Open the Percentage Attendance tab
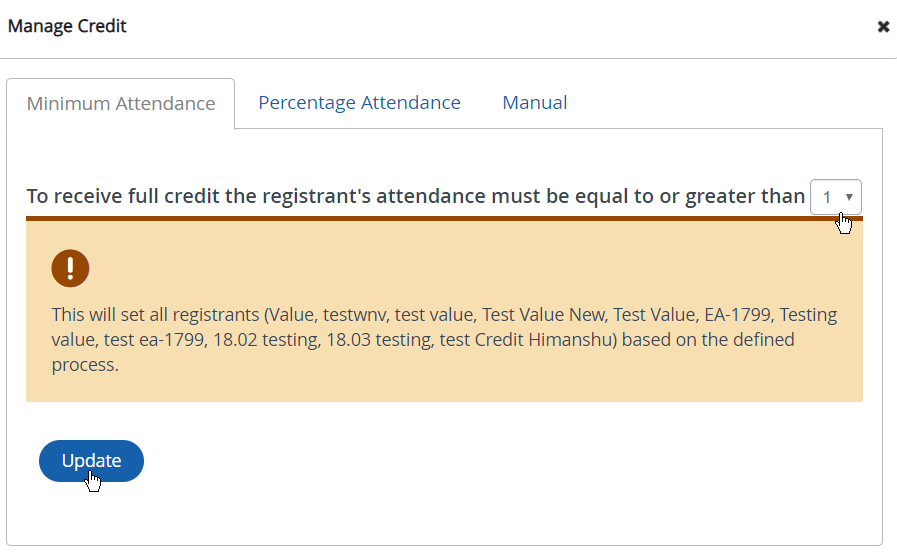 coord(359,103)
